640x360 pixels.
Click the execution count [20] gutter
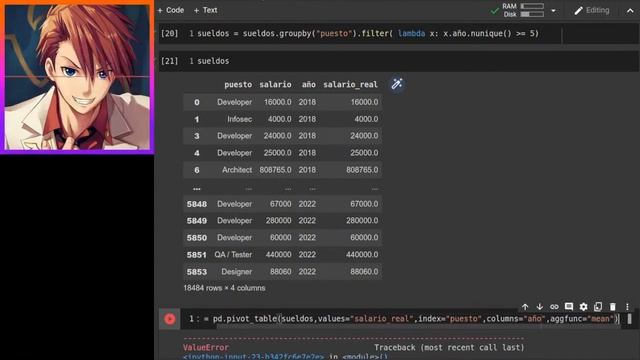pyautogui.click(x=169, y=33)
